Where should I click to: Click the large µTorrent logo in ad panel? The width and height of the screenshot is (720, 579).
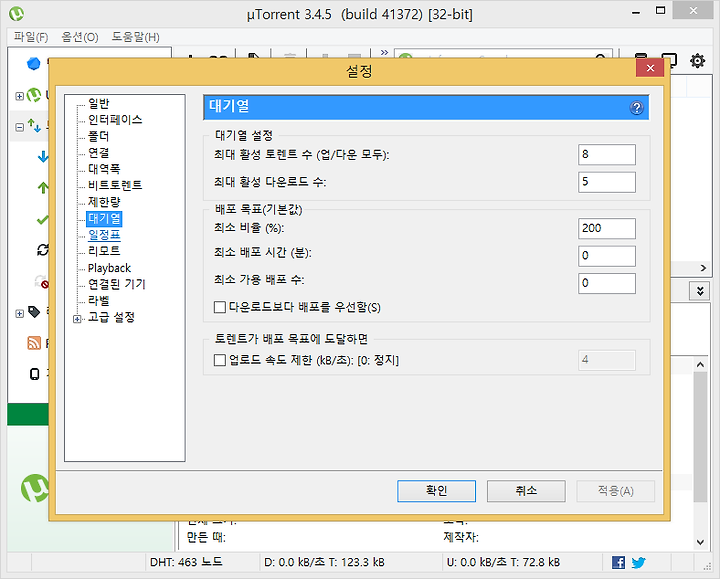pos(35,488)
